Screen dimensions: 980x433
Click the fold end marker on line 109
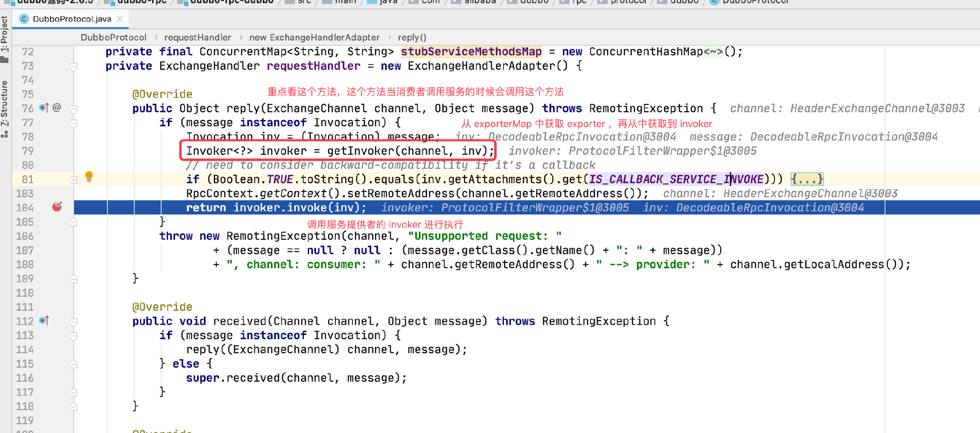(x=74, y=279)
